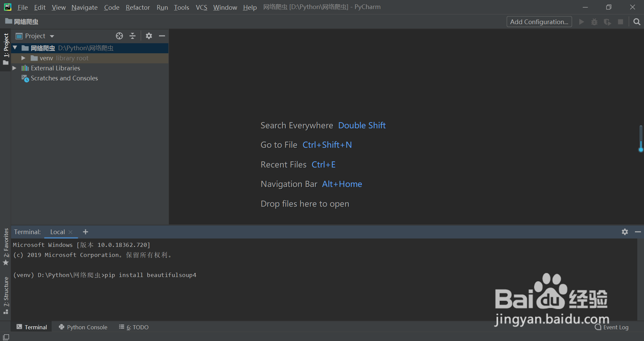Open the Event Log
Image resolution: width=644 pixels, height=341 pixels.
[x=612, y=327]
